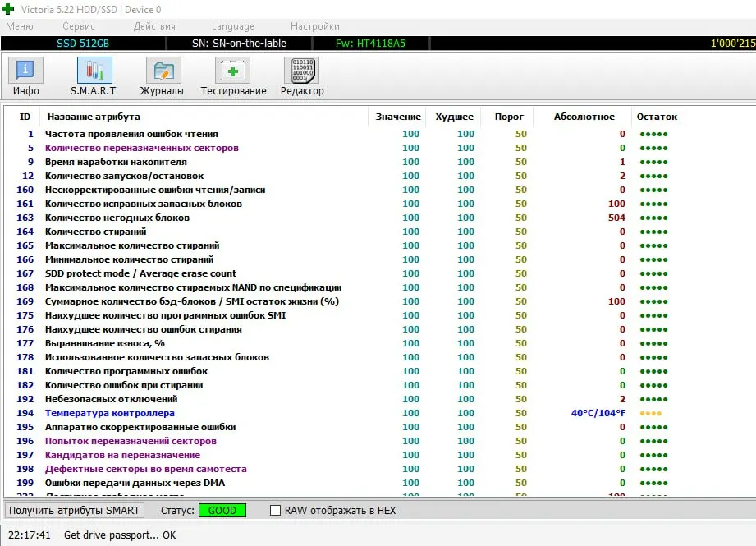Sort by the Значение column header
Viewport: 756px width, 546px height.
point(398,117)
